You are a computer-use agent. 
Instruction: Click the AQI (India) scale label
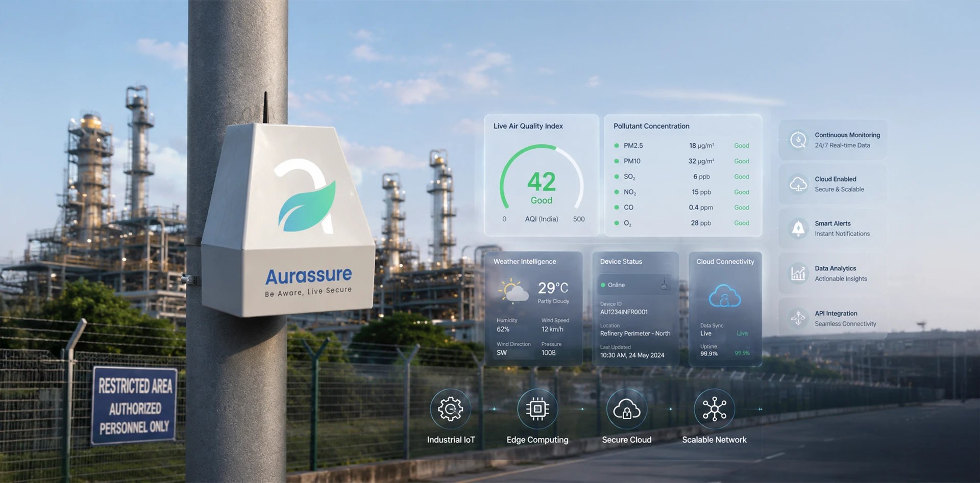541,219
